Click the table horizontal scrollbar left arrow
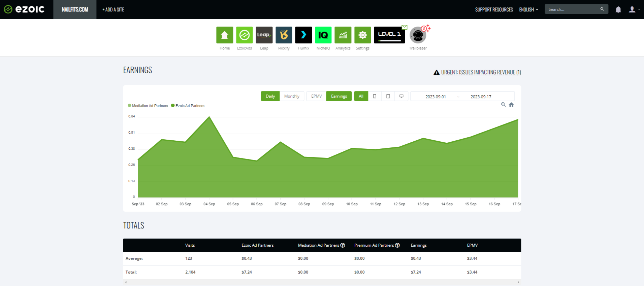The width and height of the screenshot is (644, 286). click(x=126, y=282)
